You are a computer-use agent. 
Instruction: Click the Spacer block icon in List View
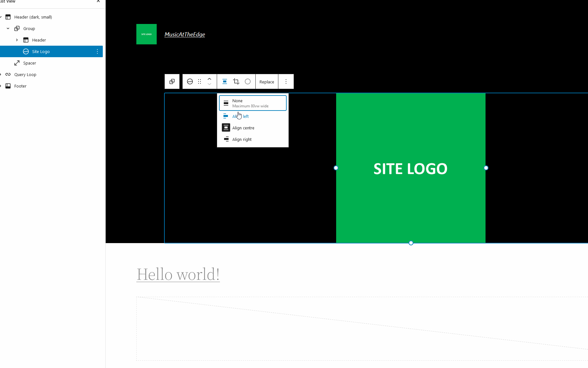(18, 63)
